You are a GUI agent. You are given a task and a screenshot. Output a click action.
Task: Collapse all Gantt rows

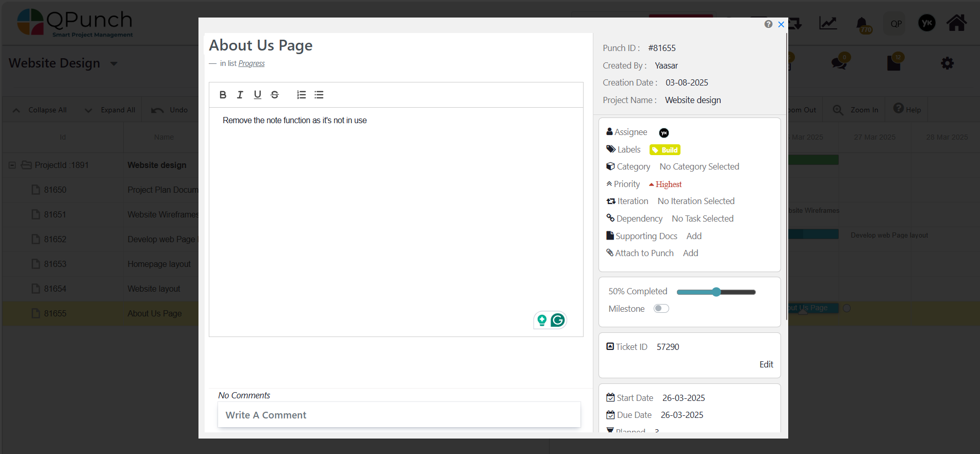pos(40,110)
